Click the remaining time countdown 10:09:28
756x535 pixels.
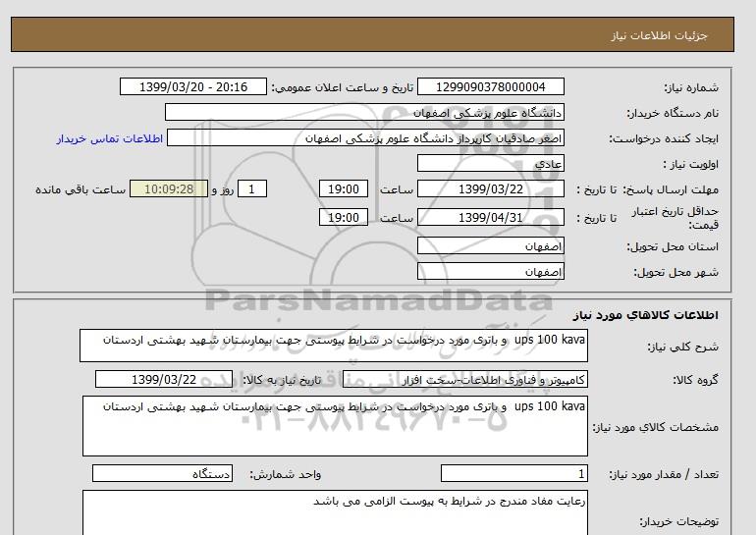[x=169, y=188]
